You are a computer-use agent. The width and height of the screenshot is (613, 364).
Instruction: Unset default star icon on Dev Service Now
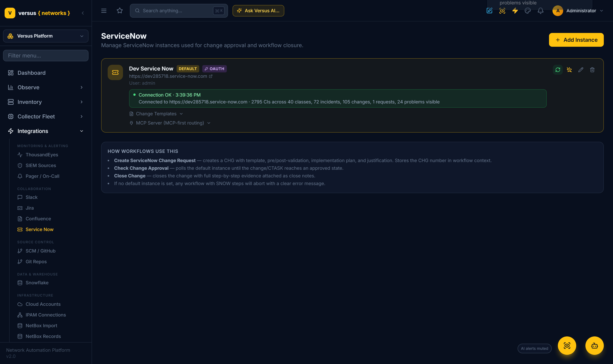[x=569, y=70]
